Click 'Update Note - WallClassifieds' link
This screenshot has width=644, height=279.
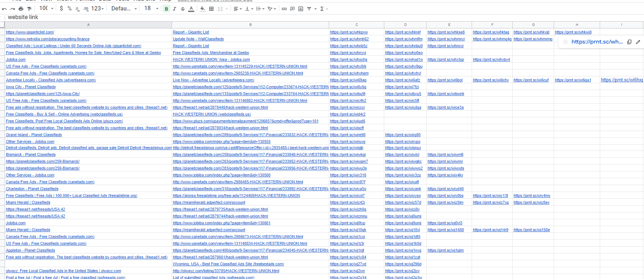click(x=198, y=39)
